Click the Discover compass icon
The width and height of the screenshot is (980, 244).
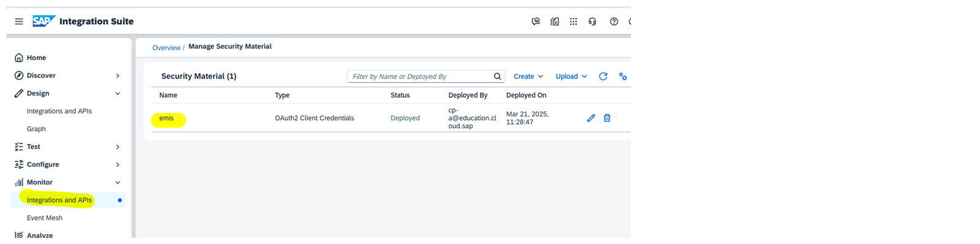pos(19,75)
